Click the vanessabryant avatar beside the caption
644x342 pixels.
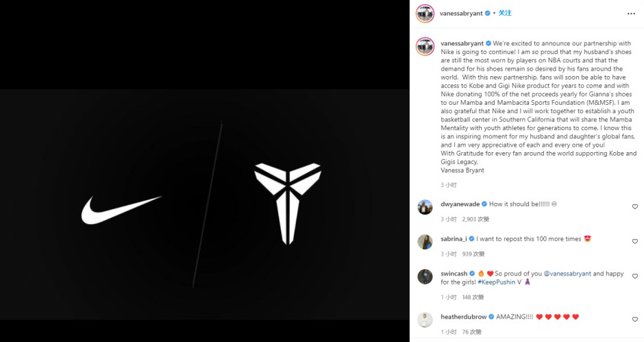(425, 46)
